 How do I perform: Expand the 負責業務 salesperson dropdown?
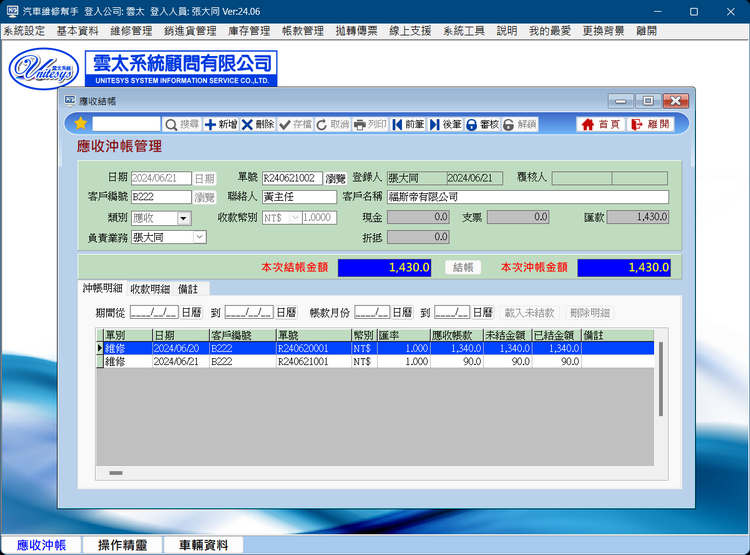(x=199, y=237)
